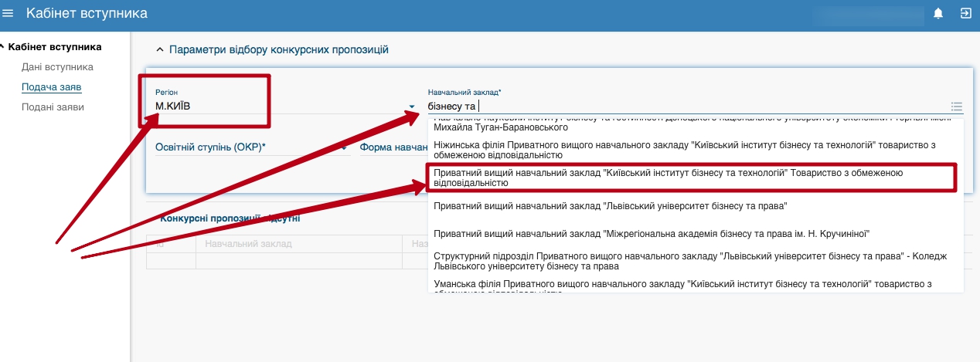Click the Кабінет вступника header title
980x362 pixels.
click(87, 13)
